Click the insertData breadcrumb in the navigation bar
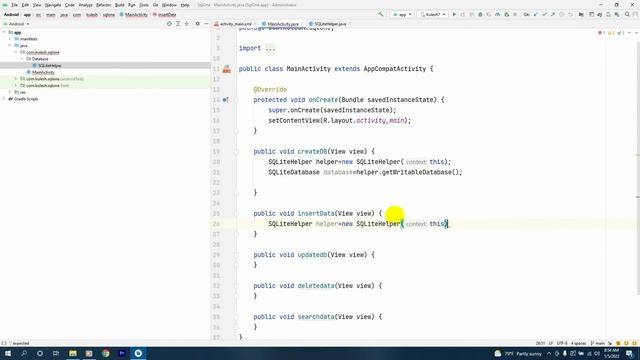640x360 pixels. pos(164,15)
